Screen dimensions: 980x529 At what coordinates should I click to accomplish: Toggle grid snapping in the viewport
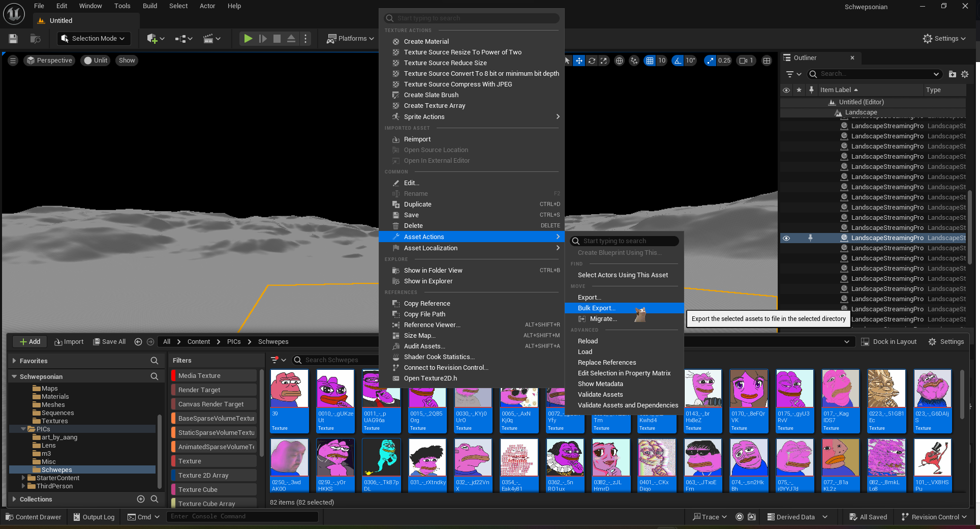pyautogui.click(x=650, y=61)
